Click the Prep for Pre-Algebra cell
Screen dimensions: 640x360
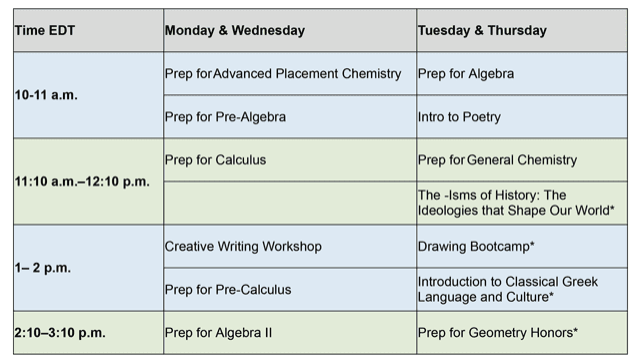tap(290, 117)
